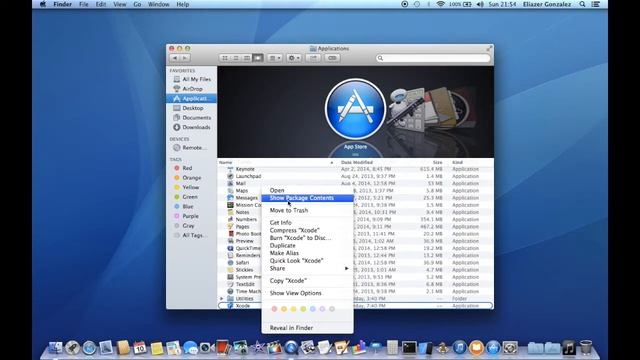Open Trash in the Dock
Screen dimensions: 640x360
click(x=586, y=347)
